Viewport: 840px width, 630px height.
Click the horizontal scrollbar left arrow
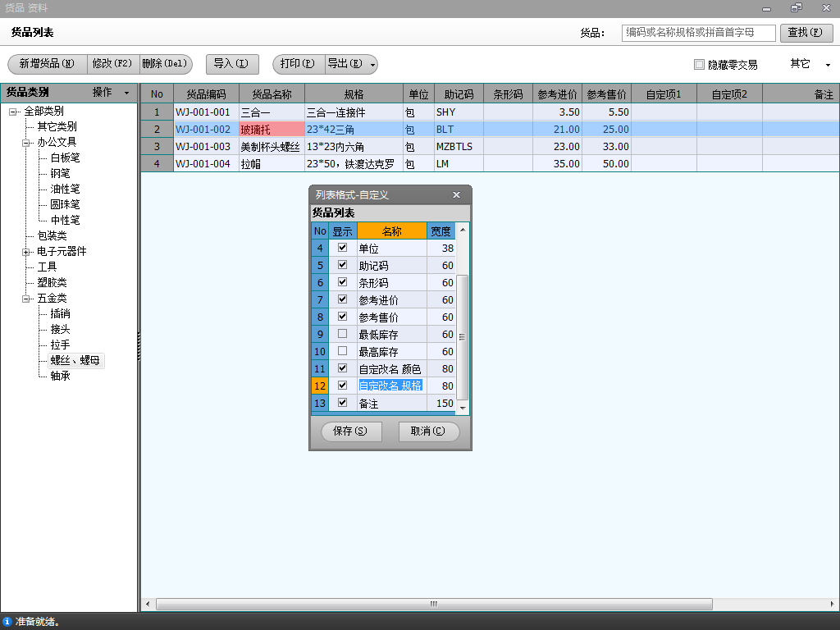pyautogui.click(x=148, y=605)
